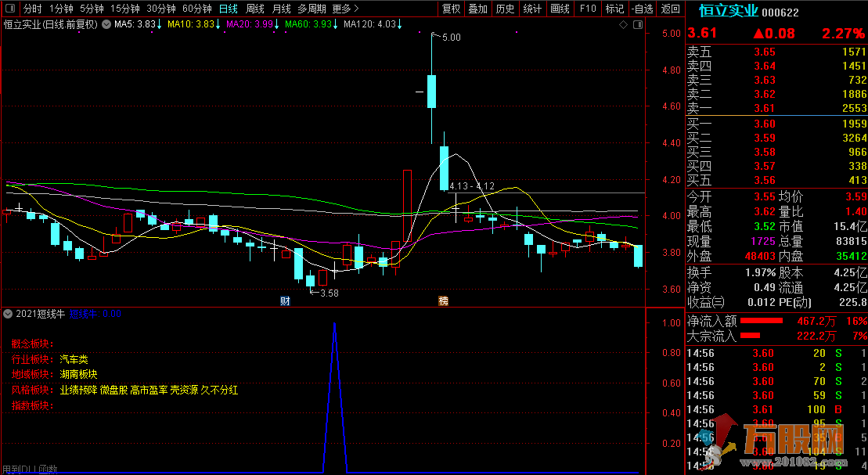The width and height of the screenshot is (868, 475).
Task: Switch to the 周线 weekly tab
Action: tap(255, 9)
